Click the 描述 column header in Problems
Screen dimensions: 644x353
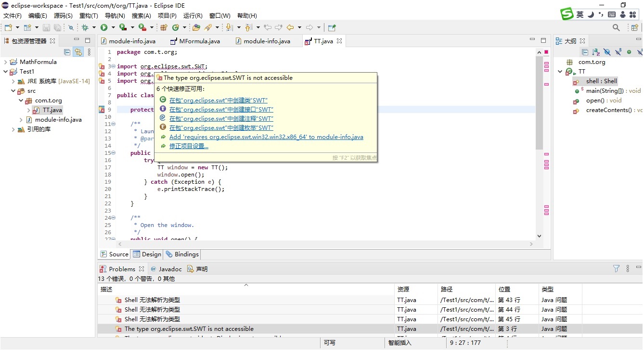click(x=246, y=290)
